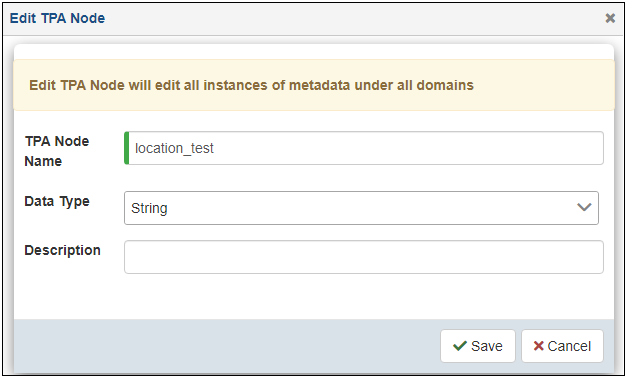Click the red X icon on Cancel
Image resolution: width=627 pixels, height=379 pixels.
tap(538, 346)
